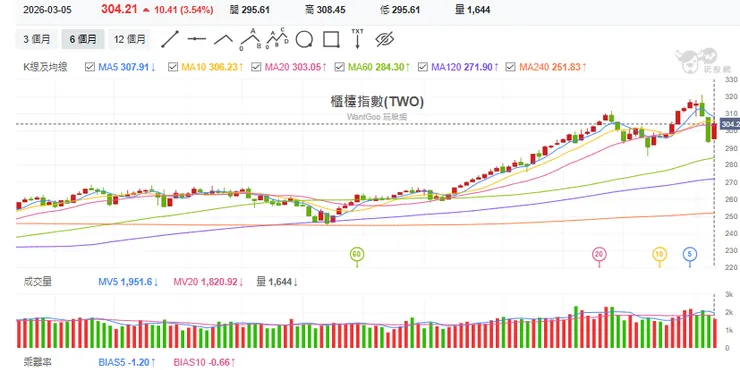Uncheck the MA240 moving average checkbox
Image resolution: width=740 pixels, height=370 pixels.
coord(510,67)
